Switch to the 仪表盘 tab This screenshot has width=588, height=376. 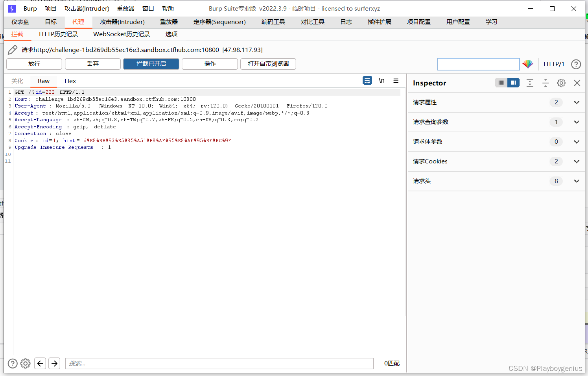tap(20, 22)
